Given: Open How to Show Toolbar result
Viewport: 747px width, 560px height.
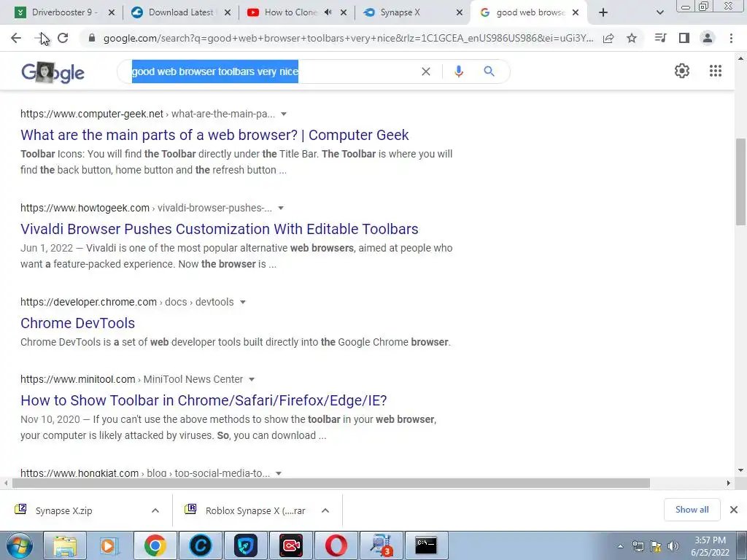Looking at the screenshot, I should pyautogui.click(x=204, y=400).
